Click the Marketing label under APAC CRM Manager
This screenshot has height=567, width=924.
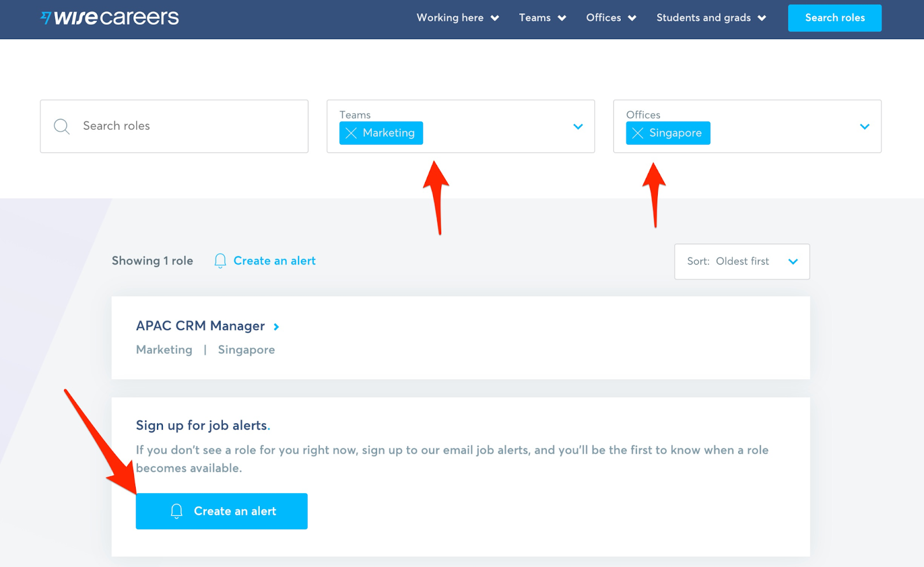164,350
